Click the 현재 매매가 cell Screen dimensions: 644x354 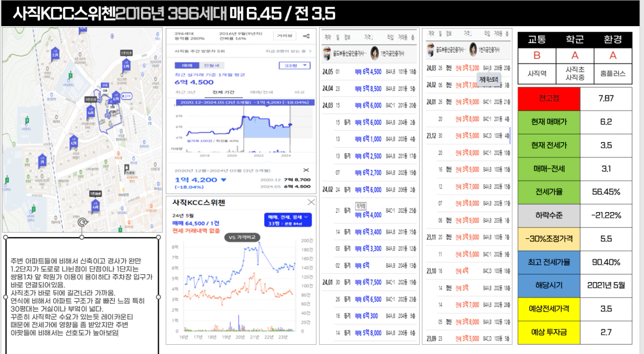[x=549, y=122]
